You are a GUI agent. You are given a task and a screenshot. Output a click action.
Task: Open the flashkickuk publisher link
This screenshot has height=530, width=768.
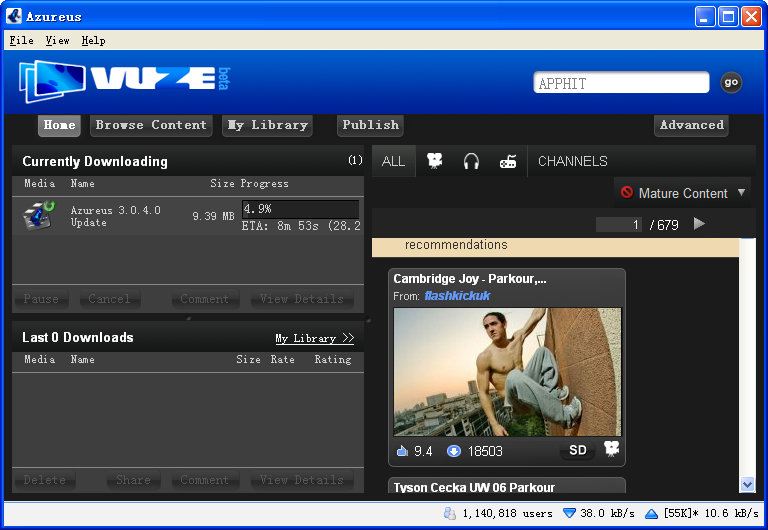(457, 296)
